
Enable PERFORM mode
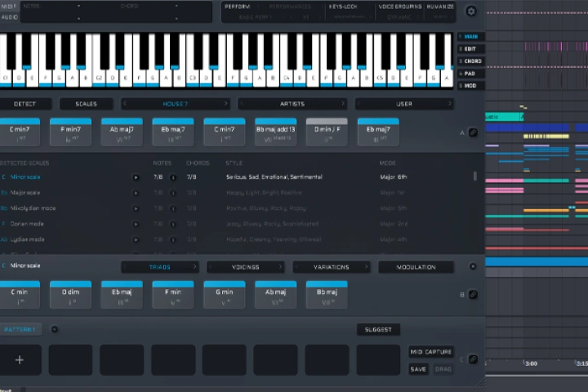[238, 7]
